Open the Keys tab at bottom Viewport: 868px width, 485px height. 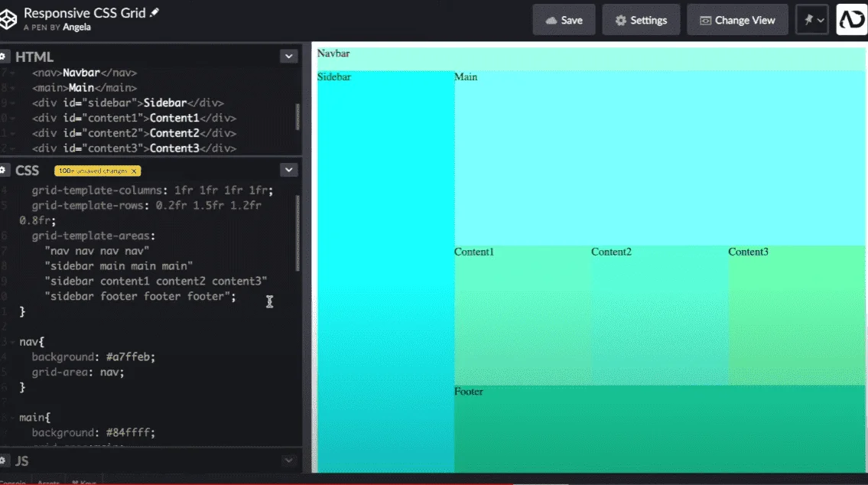(84, 482)
